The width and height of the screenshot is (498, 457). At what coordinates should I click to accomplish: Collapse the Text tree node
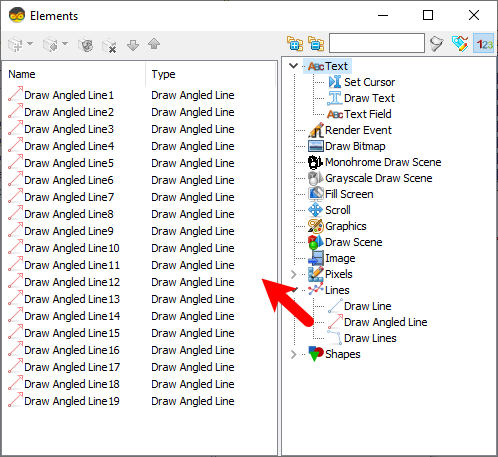tap(293, 66)
